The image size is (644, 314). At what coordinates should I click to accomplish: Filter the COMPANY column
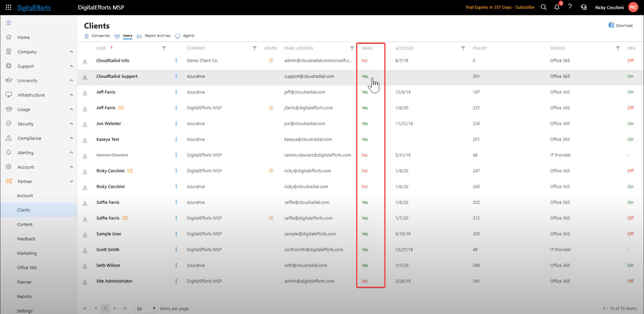coord(254,48)
